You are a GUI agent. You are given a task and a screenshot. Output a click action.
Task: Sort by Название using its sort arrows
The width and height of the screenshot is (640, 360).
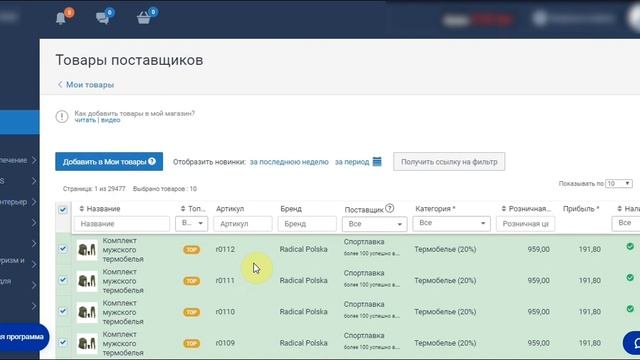82,209
